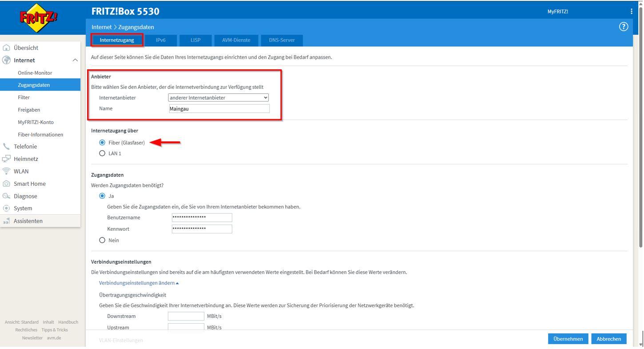Open the Tipps & Tricks link
This screenshot has width=644, height=349.
(55, 330)
